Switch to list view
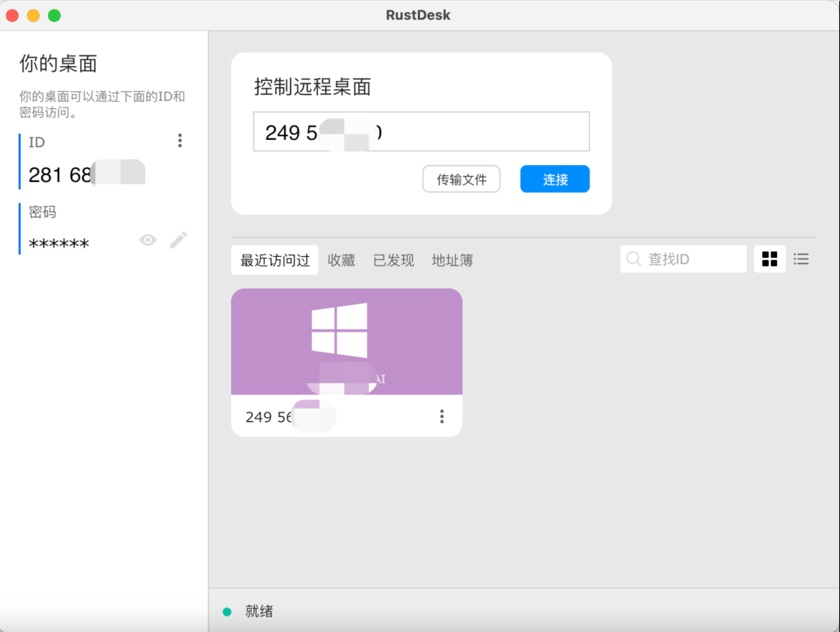 [x=801, y=259]
